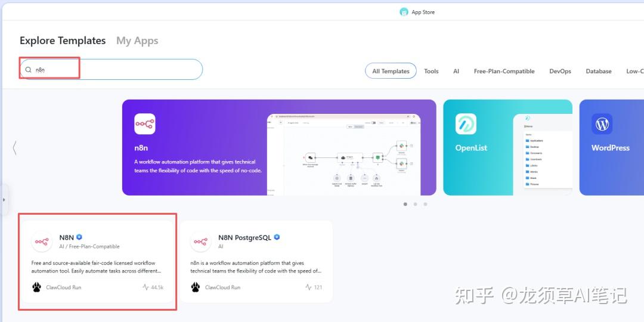Open the Explore Templates tab
Screen dimensions: 644x322
pos(63,41)
